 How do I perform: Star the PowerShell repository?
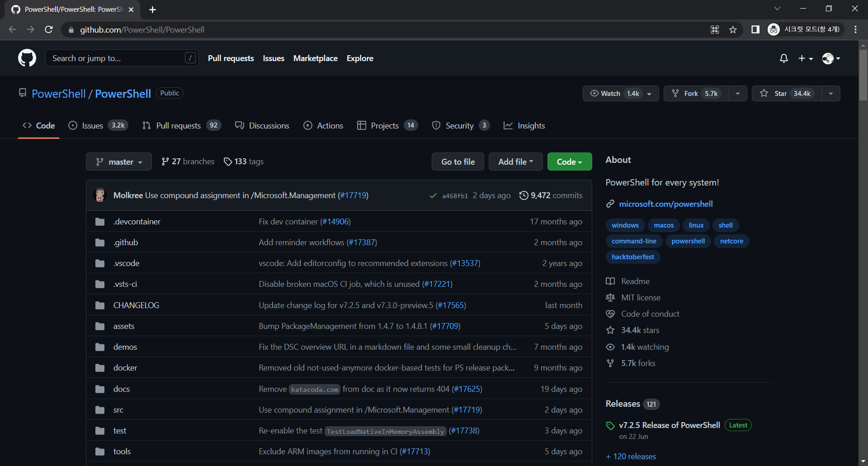[x=787, y=94]
